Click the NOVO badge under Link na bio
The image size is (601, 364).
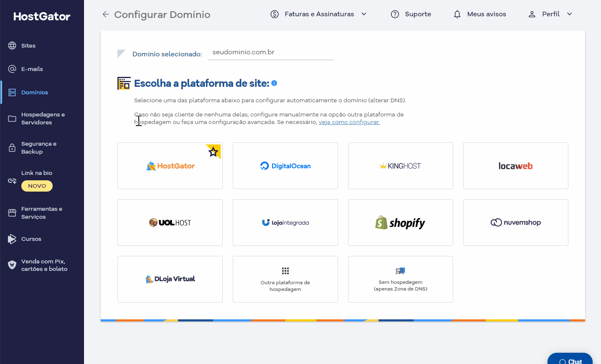click(x=37, y=186)
